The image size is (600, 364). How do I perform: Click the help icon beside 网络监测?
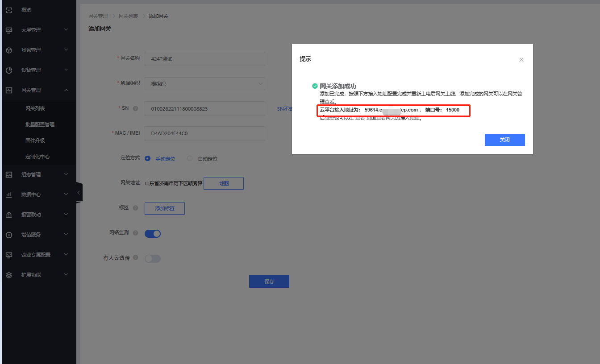point(136,233)
